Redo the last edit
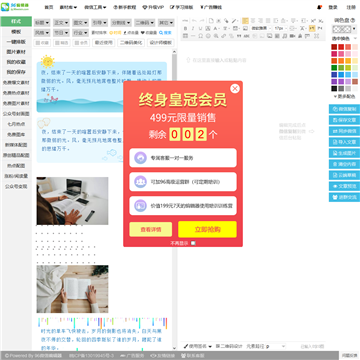Viewport: 360px width, 360px height. click(202, 21)
